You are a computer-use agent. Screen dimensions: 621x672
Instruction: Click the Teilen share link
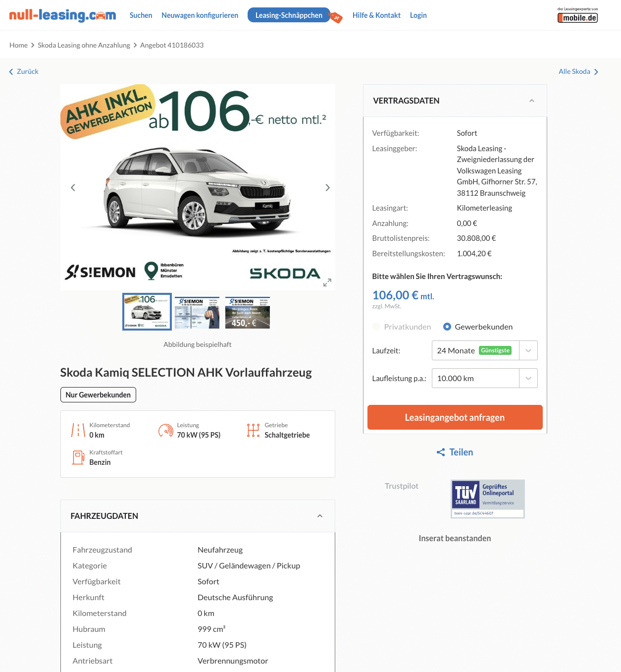tap(461, 452)
